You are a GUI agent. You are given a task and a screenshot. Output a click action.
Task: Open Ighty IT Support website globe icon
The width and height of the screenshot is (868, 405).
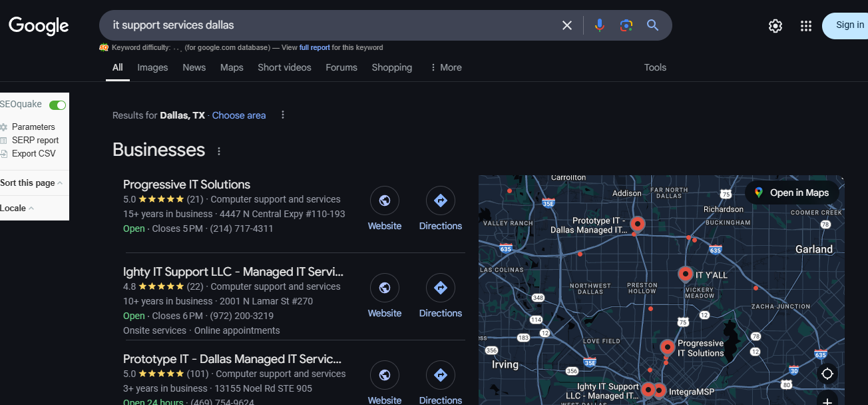click(x=385, y=288)
